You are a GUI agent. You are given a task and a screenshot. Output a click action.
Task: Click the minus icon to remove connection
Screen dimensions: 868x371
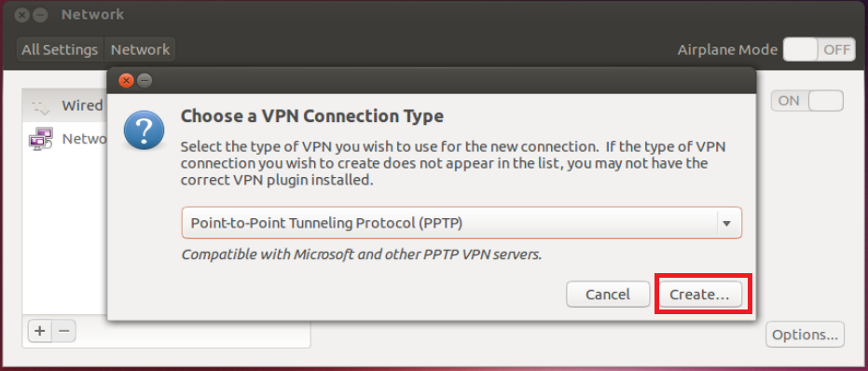point(64,331)
